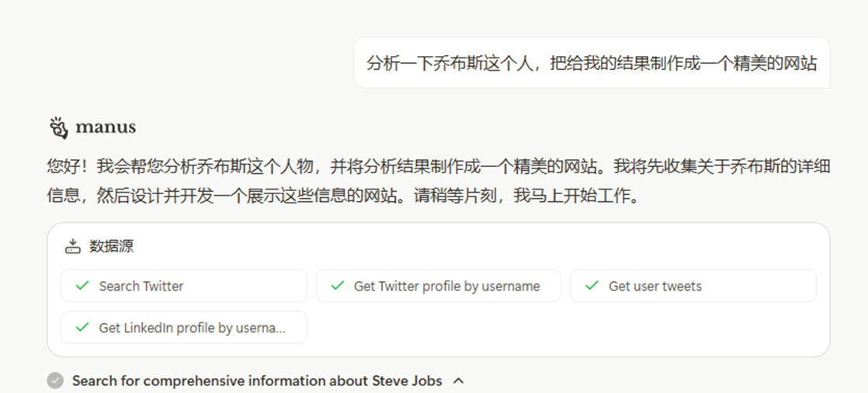
Task: Select the user message about 乔布斯 website
Action: [x=592, y=63]
